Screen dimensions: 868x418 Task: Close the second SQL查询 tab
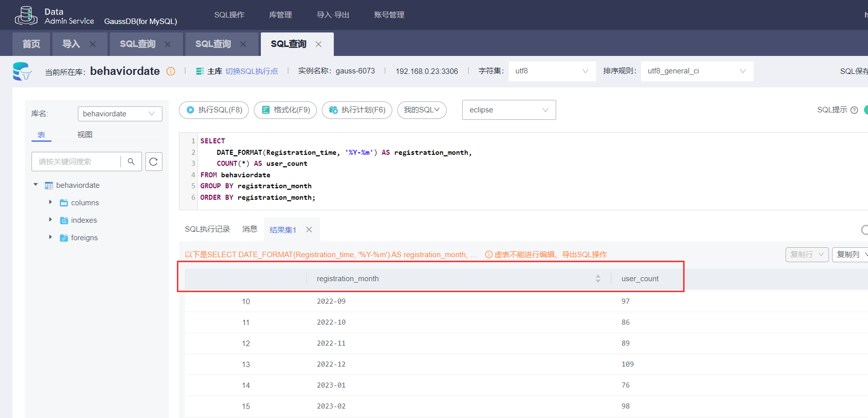(243, 44)
